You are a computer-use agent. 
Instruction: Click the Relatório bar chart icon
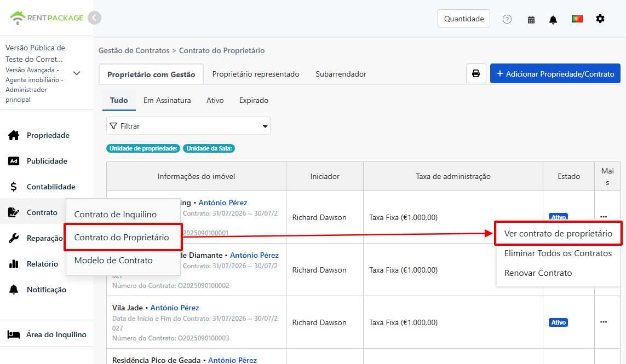point(14,264)
